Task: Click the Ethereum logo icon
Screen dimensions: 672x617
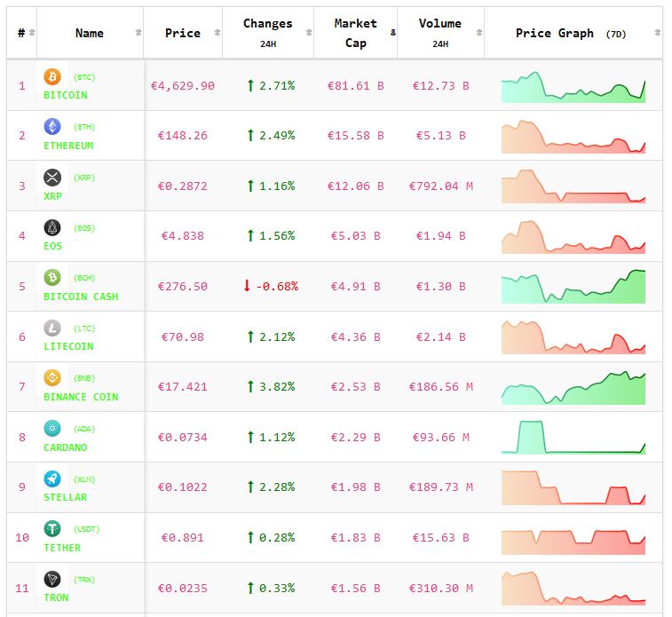Action: point(52,127)
